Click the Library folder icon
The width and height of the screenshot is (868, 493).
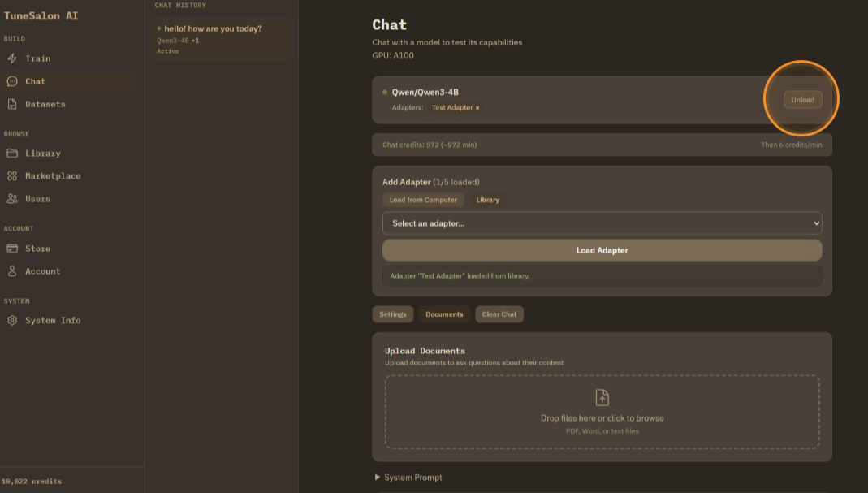point(12,154)
